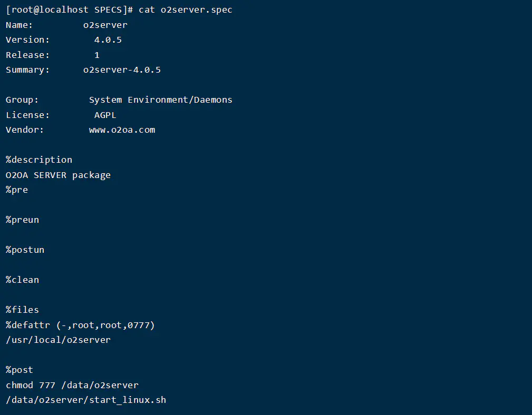Click the %defattr (-,root,root,0777) line
Image resolution: width=532 pixels, height=415 pixels.
(x=80, y=325)
